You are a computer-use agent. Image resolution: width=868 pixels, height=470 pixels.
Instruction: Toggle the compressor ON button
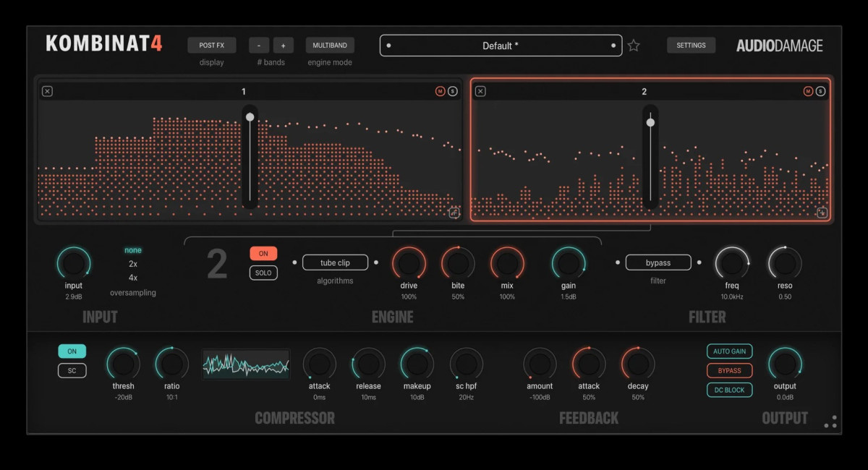click(x=72, y=351)
